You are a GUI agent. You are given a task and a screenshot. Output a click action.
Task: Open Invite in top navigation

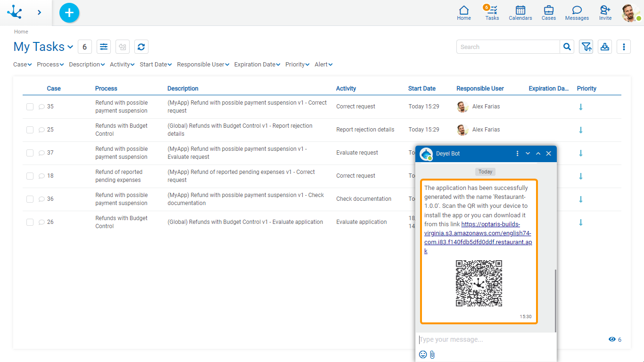pos(605,13)
